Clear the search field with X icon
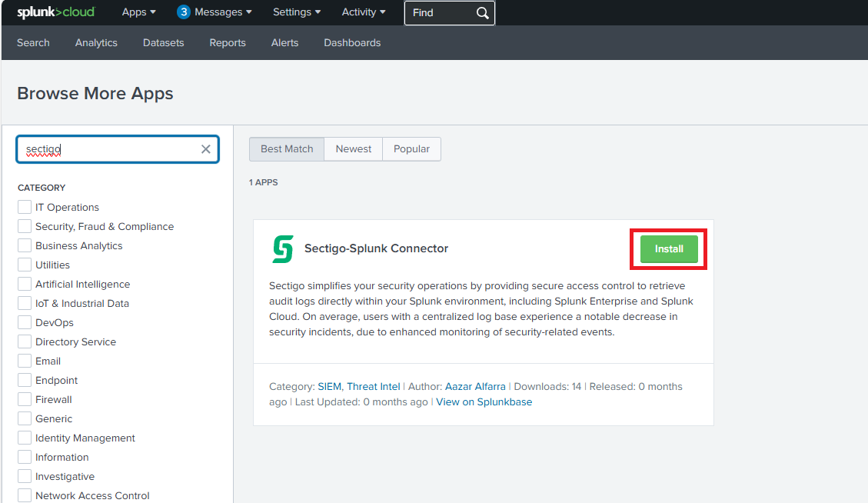 pos(205,149)
